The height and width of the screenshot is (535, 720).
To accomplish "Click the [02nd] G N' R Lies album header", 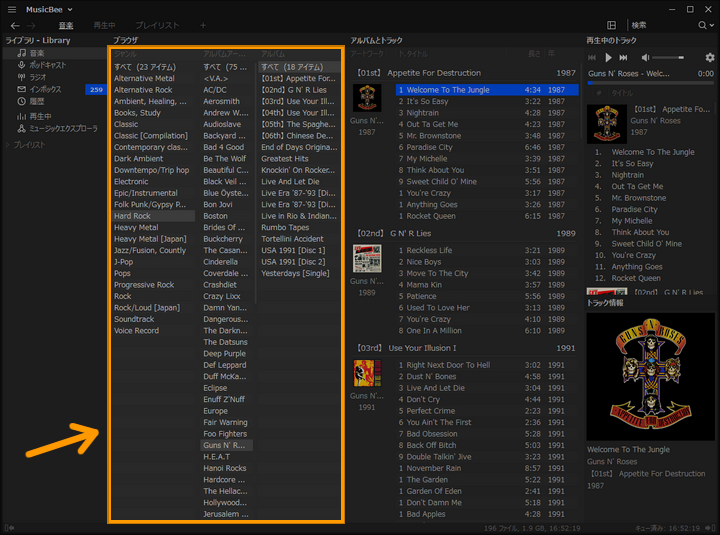I will pos(466,233).
